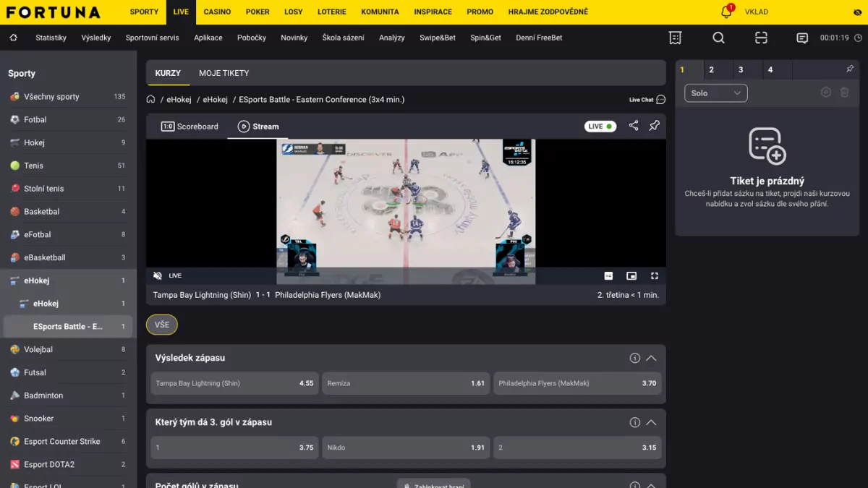Click the home icon above the sidebar
Screen dimensions: 868x488
coord(14,38)
